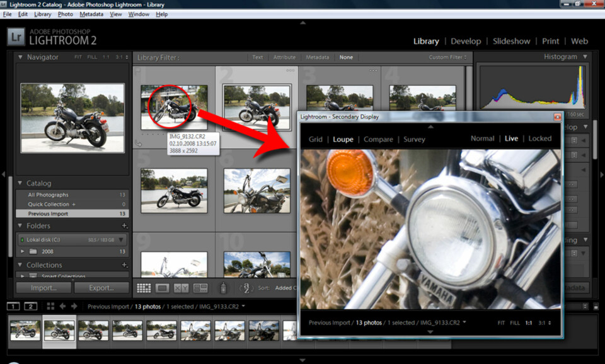
Task: Switch to the Develop module
Action: click(x=466, y=42)
